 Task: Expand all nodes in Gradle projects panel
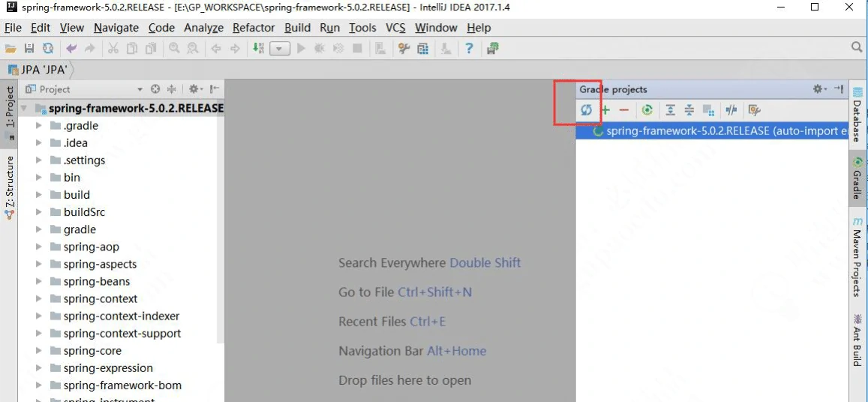tap(670, 110)
